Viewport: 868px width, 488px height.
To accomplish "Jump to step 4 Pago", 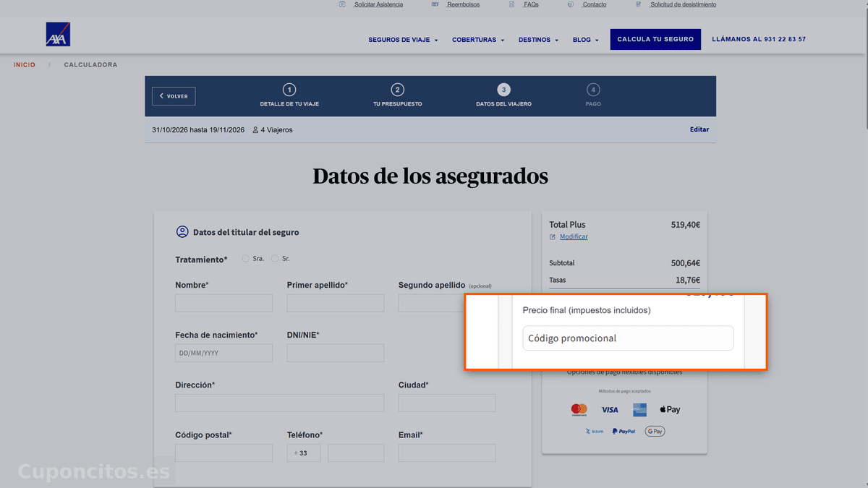I will point(593,95).
